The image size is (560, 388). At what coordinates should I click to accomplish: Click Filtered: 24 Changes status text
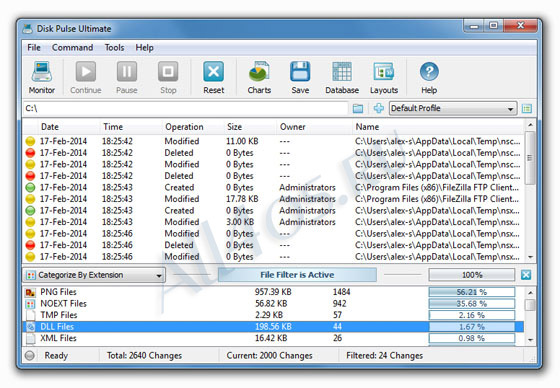click(384, 356)
